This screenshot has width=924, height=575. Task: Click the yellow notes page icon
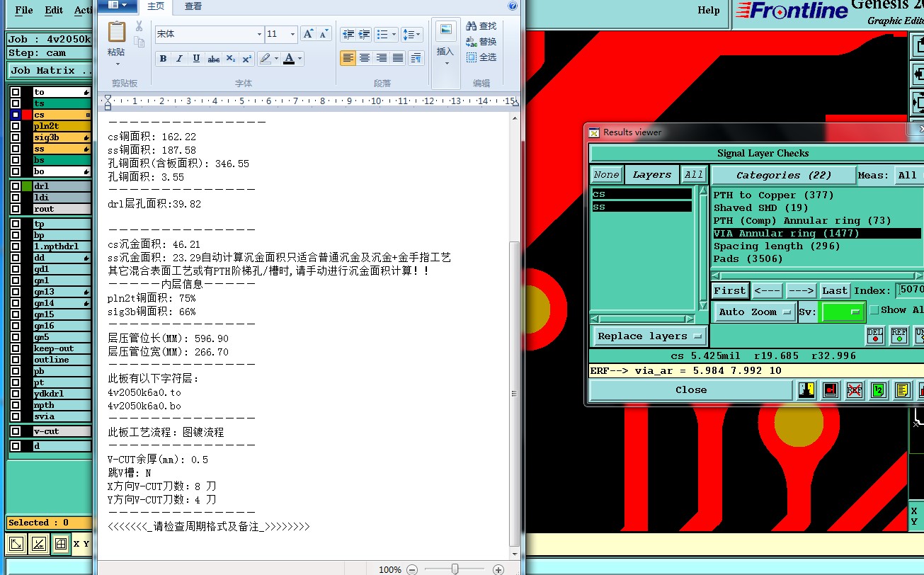point(901,390)
